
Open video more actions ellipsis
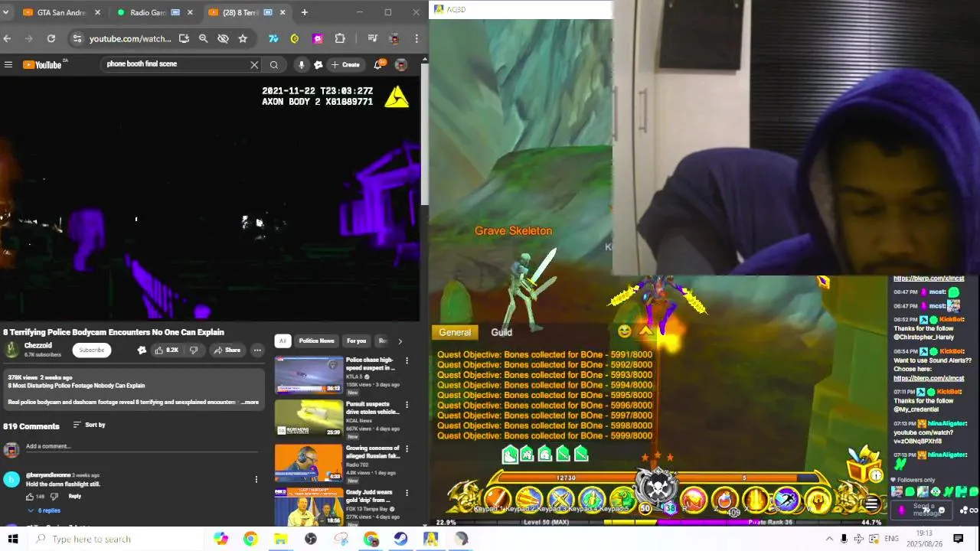pos(257,350)
